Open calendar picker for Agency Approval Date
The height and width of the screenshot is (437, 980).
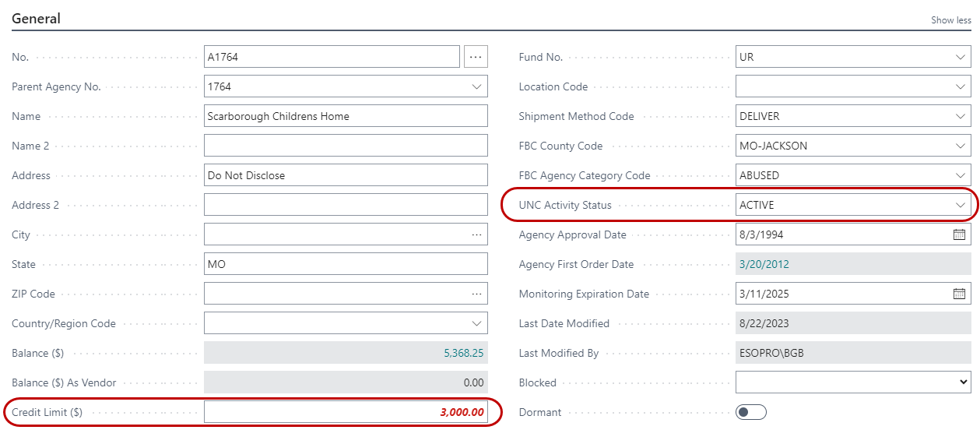click(x=959, y=234)
